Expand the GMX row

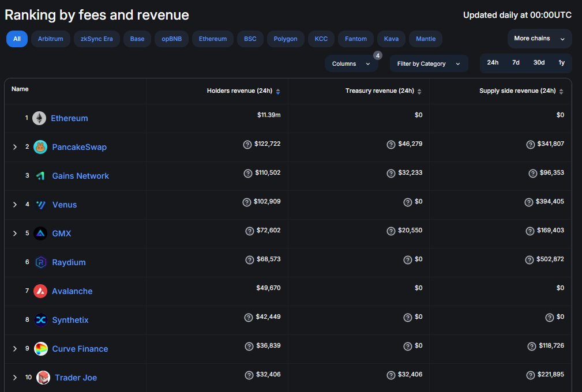point(15,233)
